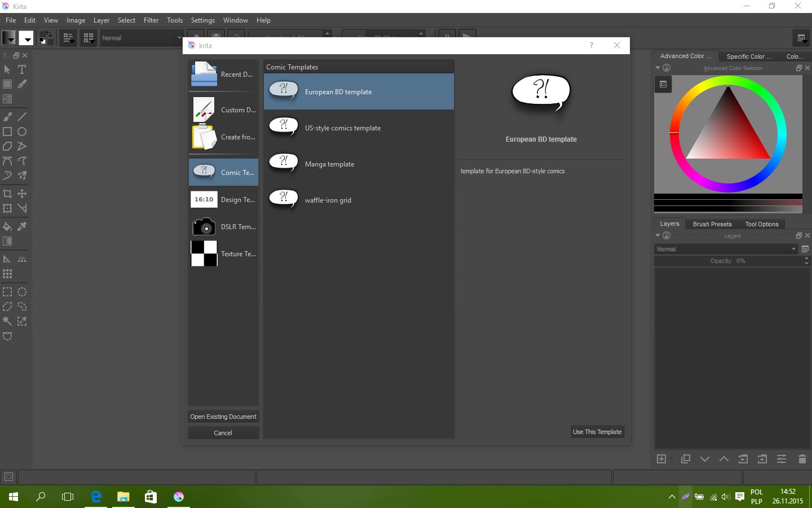This screenshot has height=508, width=812.
Task: Duplicate layer using Layers panel button
Action: (686, 459)
